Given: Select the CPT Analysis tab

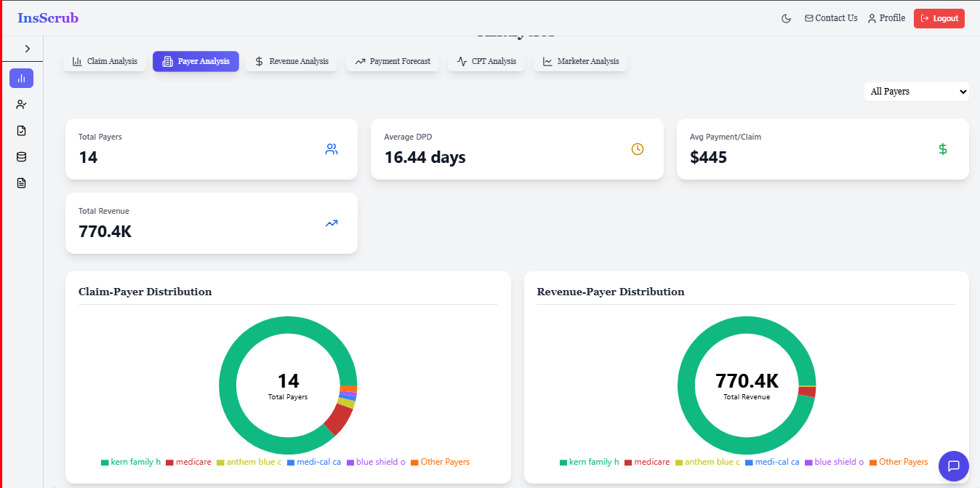Looking at the screenshot, I should [486, 61].
